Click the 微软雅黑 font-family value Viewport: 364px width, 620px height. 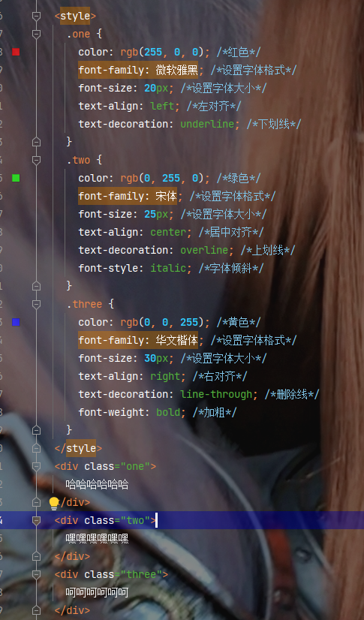tap(176, 71)
